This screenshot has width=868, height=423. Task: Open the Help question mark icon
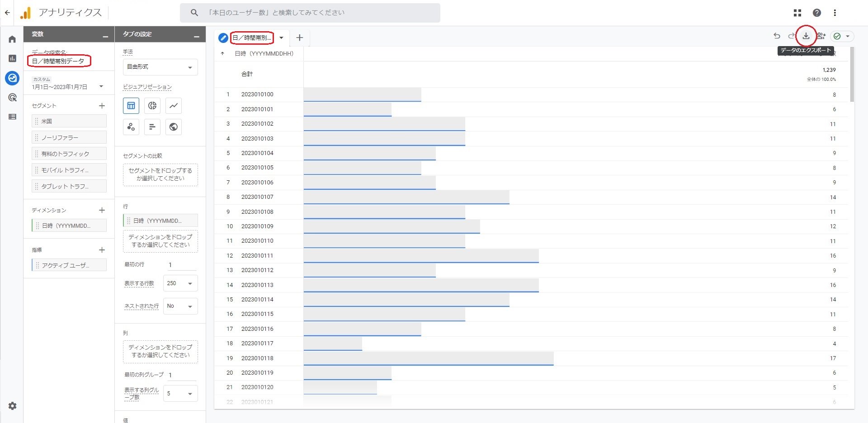click(817, 13)
